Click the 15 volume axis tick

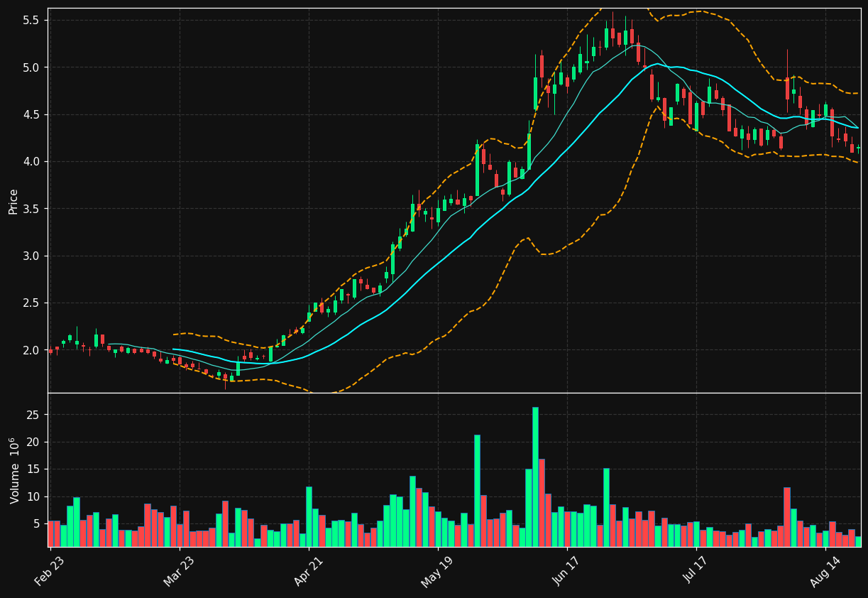click(x=33, y=469)
